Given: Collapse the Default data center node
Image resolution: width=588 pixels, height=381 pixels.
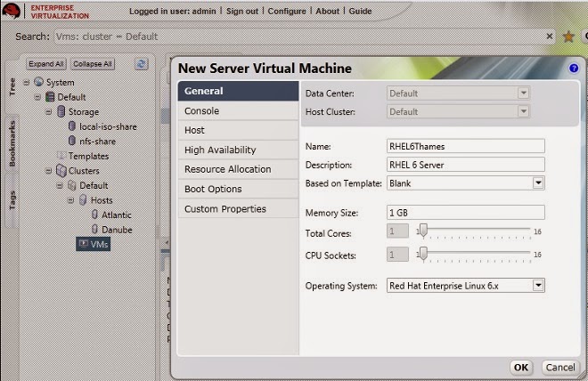Looking at the screenshot, I should (37, 97).
